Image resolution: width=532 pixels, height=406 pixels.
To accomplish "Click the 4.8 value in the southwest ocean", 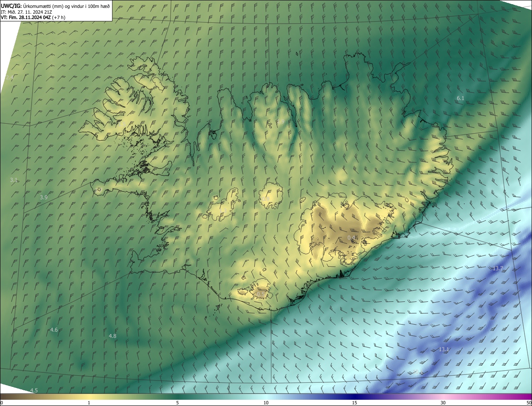I will pyautogui.click(x=112, y=336).
